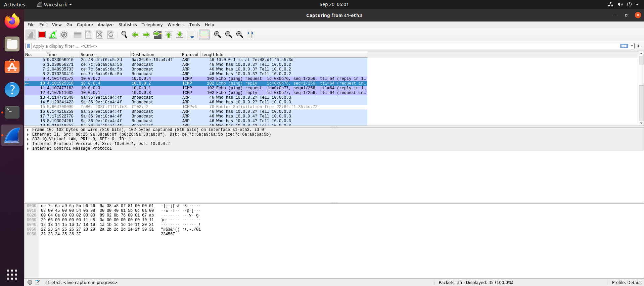Go to the first packet icon
The image size is (644, 286).
pyautogui.click(x=169, y=35)
